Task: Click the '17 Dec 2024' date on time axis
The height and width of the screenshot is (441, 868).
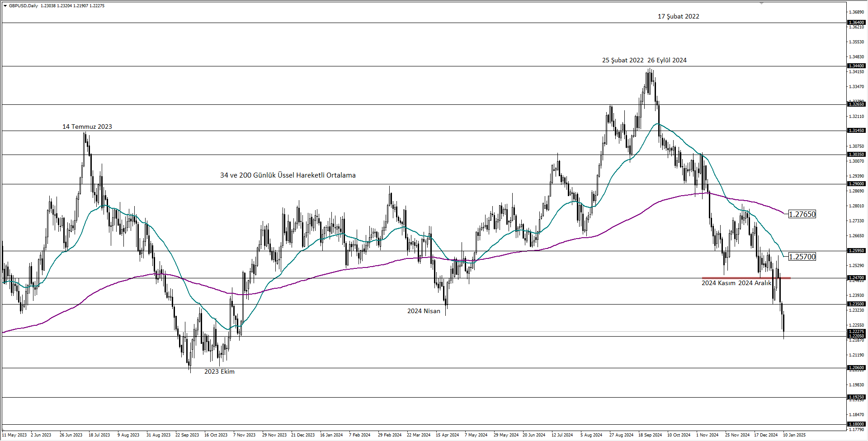Action: click(766, 435)
